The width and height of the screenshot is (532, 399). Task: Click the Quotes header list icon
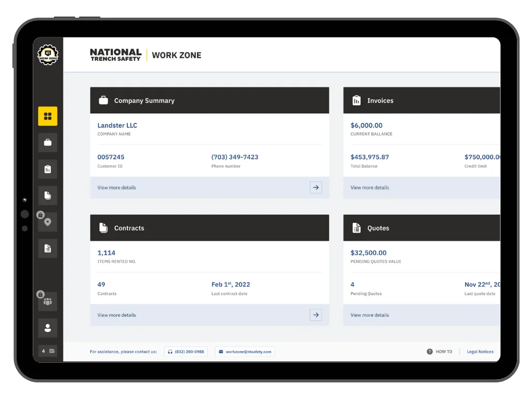pos(356,228)
